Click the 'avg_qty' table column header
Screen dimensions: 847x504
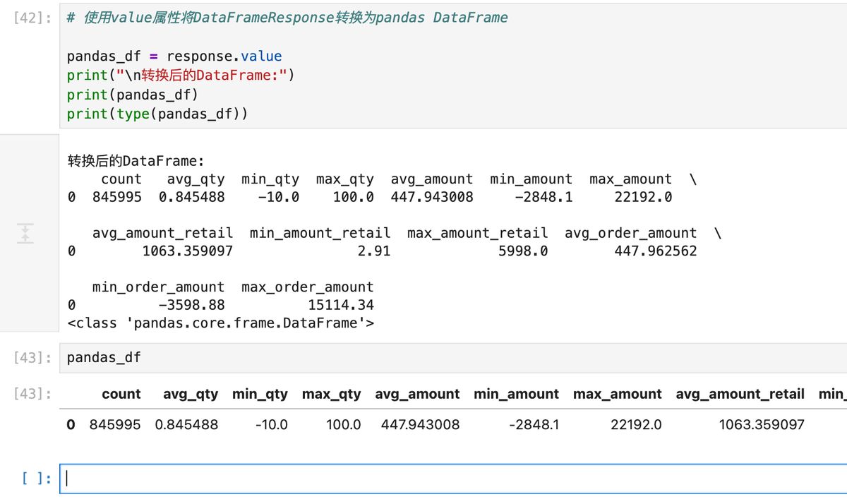(x=191, y=394)
